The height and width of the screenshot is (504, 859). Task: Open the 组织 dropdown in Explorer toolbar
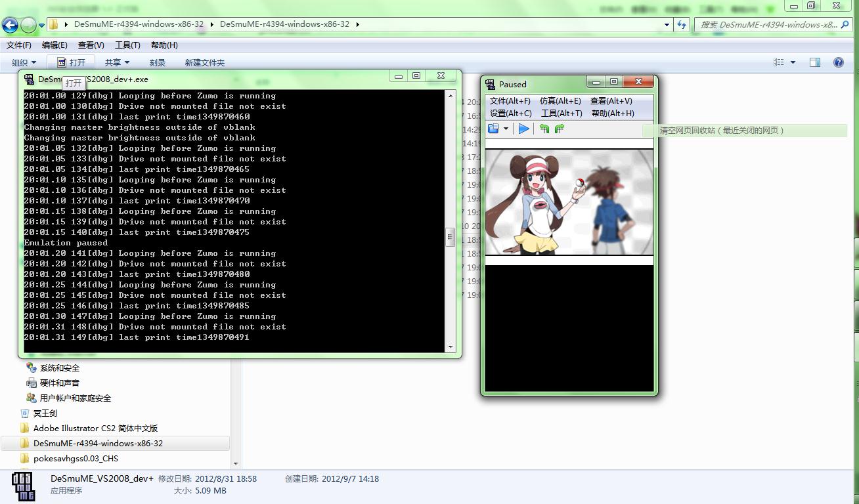pyautogui.click(x=24, y=62)
